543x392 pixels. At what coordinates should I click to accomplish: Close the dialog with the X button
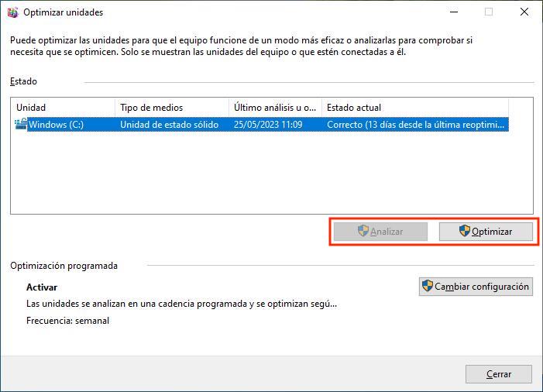pyautogui.click(x=524, y=12)
